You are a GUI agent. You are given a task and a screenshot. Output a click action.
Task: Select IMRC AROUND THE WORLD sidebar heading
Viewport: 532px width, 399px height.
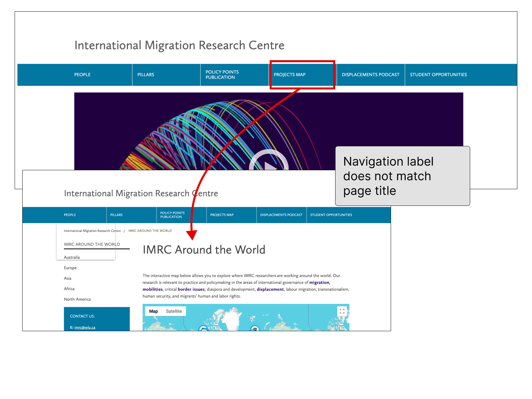pos(92,244)
